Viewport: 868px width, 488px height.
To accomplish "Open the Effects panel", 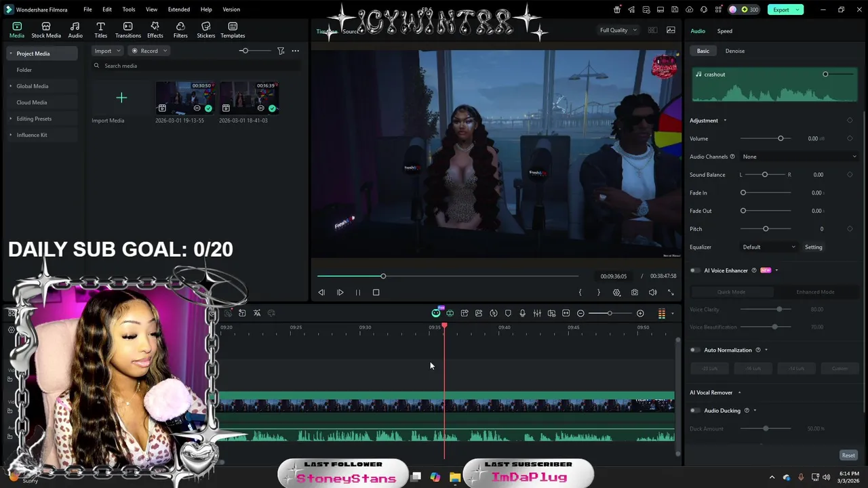I will 155,30.
